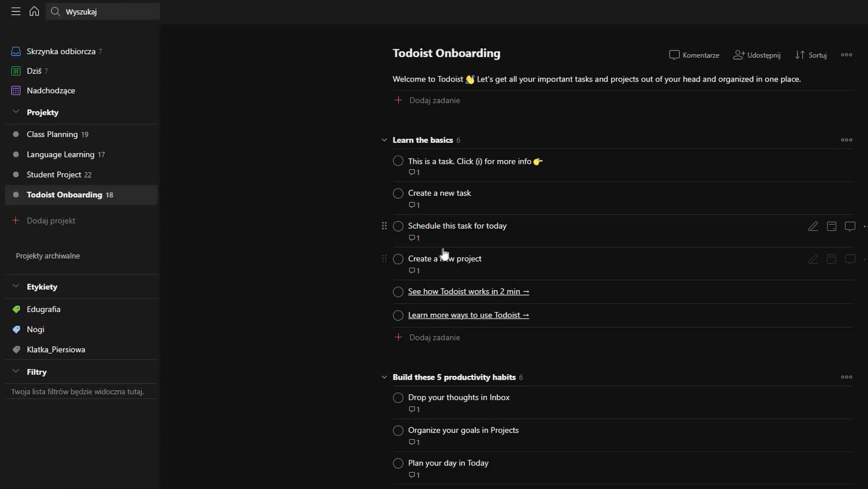The image size is (868, 489).
Task: Open the Skrzynka odbiorcza inbox
Action: [60, 52]
